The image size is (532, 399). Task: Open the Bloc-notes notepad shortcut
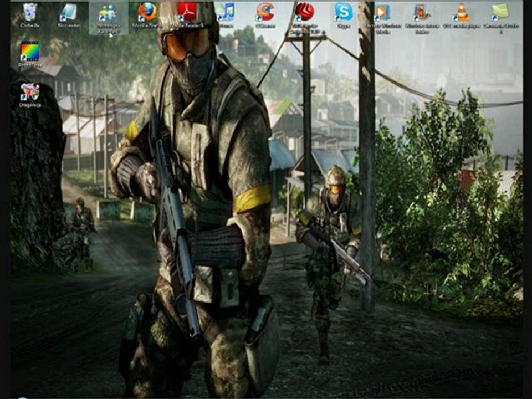coord(69,15)
